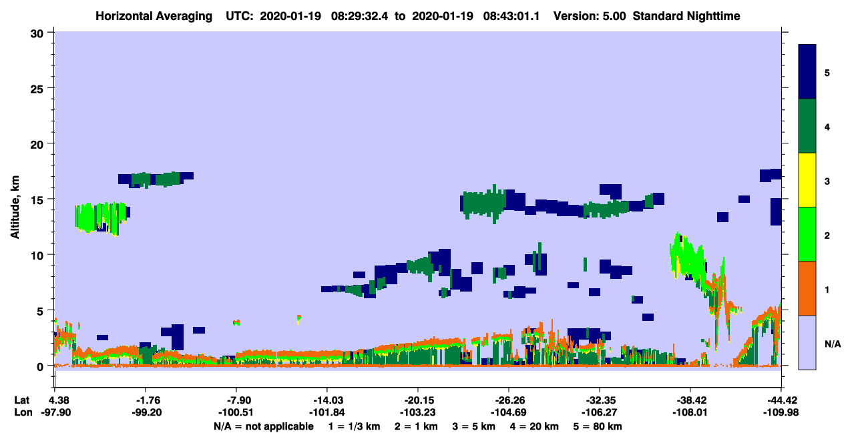Click the '4 = 20 km' legend entry
Viewport: 868px width, 445px height.
pos(535,426)
